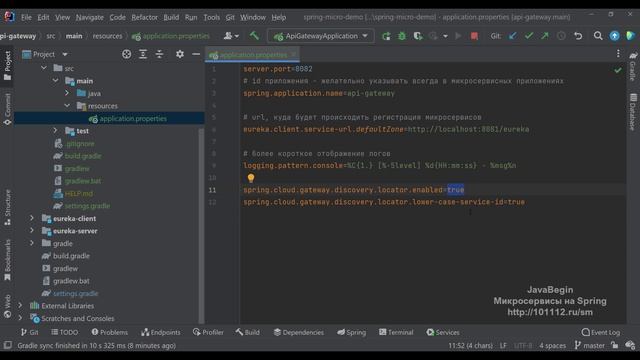This screenshot has width=640, height=360.
Task: Open the File menu
Action: [x=26, y=18]
